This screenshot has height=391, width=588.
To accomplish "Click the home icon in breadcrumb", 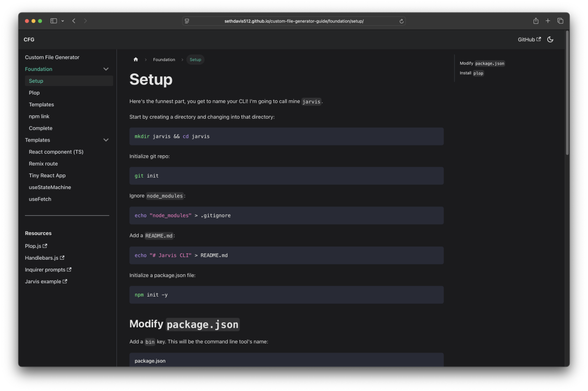I will click(136, 60).
